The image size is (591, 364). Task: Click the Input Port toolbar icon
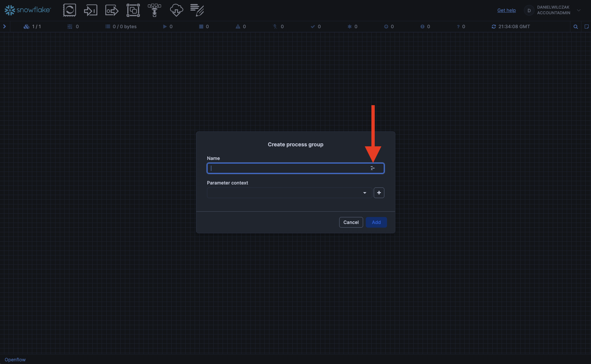click(90, 10)
